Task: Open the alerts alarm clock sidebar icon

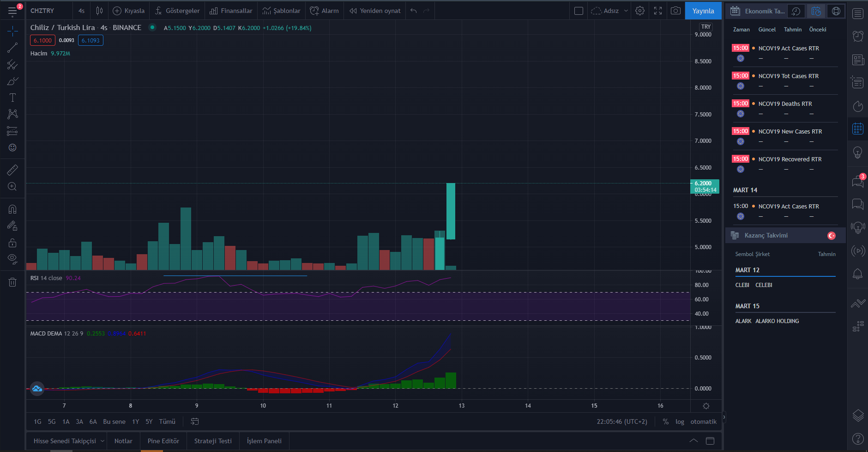Action: (858, 36)
